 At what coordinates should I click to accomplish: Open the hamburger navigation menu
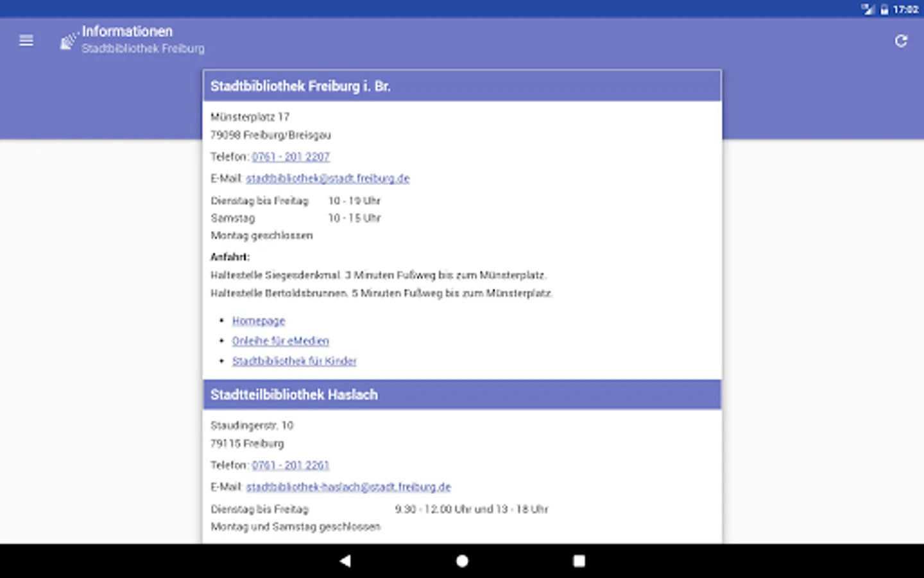26,40
